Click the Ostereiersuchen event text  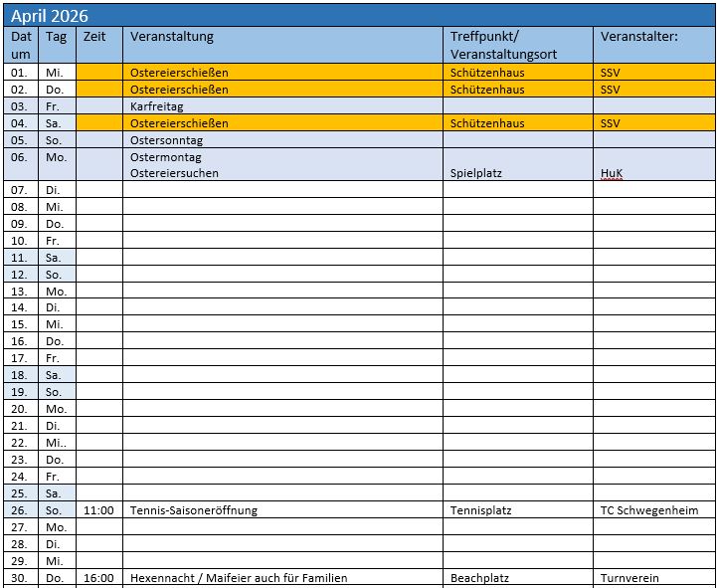(174, 173)
